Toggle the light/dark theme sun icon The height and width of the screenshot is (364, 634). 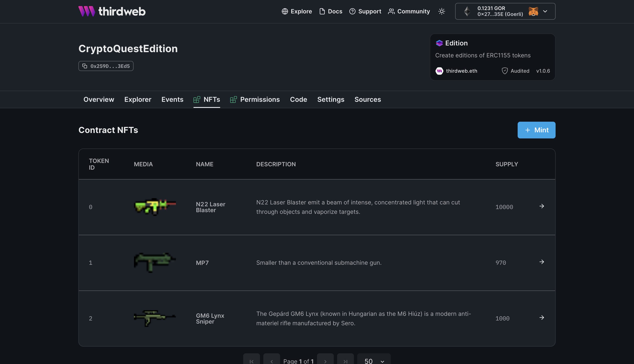pyautogui.click(x=442, y=11)
